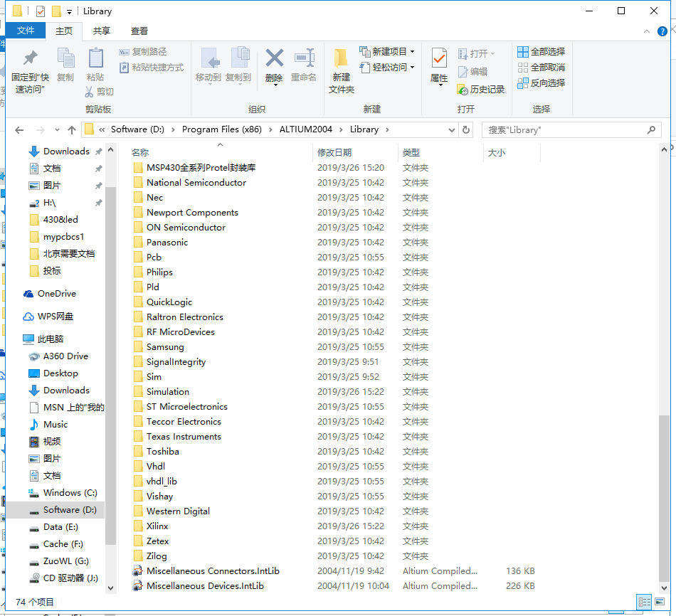Click the file list scroll up arrow

click(x=664, y=149)
